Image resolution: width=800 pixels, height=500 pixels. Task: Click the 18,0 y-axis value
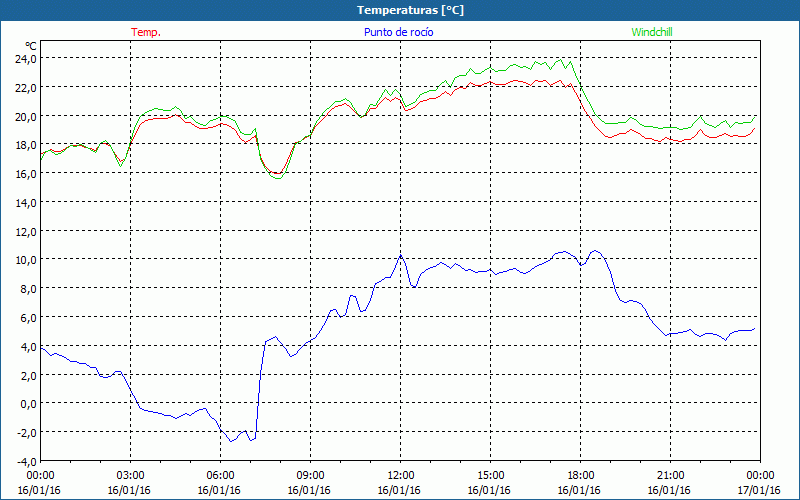(26, 145)
